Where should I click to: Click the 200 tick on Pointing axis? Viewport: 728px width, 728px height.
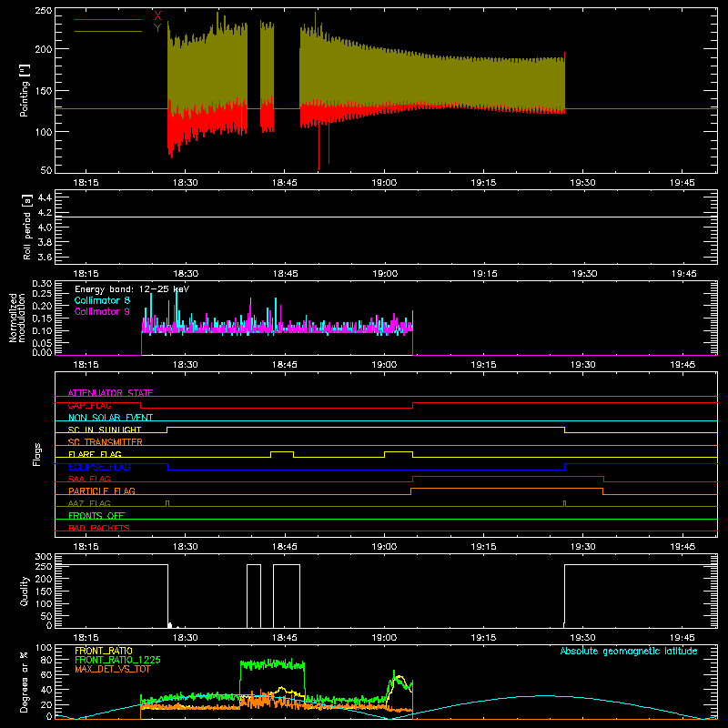pos(44,49)
